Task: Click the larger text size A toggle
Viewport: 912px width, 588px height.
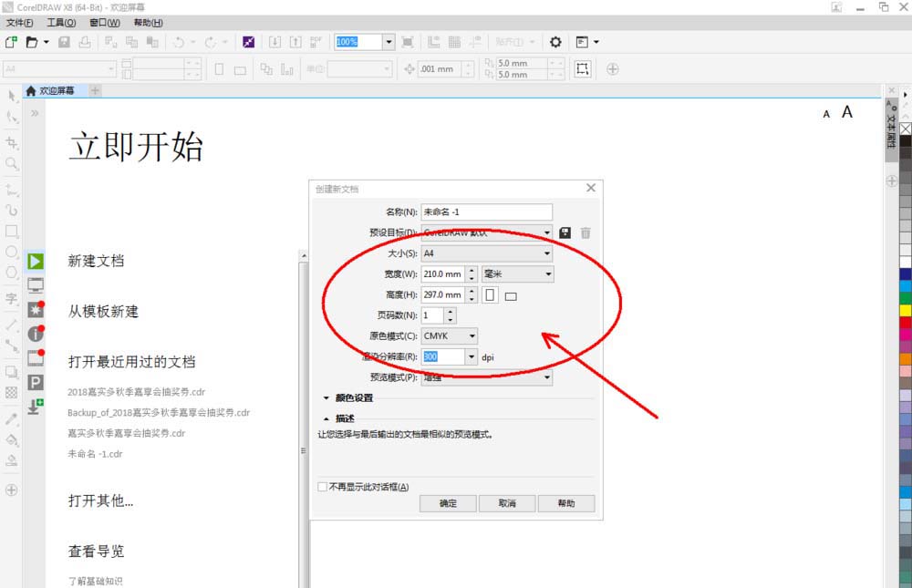Action: (847, 111)
